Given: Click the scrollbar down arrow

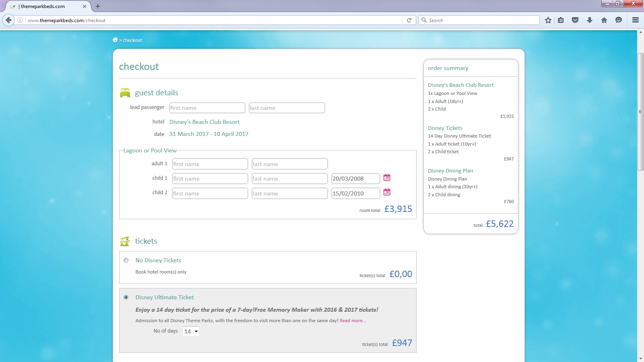Looking at the screenshot, I should (640, 358).
